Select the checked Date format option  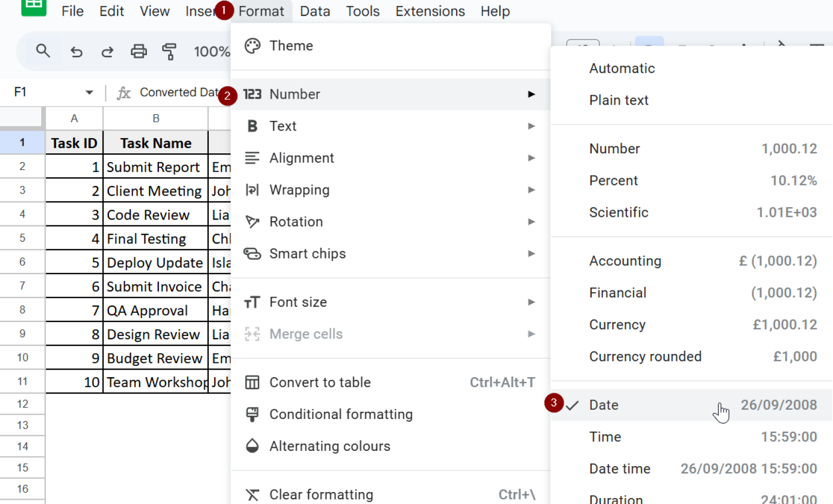pyautogui.click(x=604, y=405)
